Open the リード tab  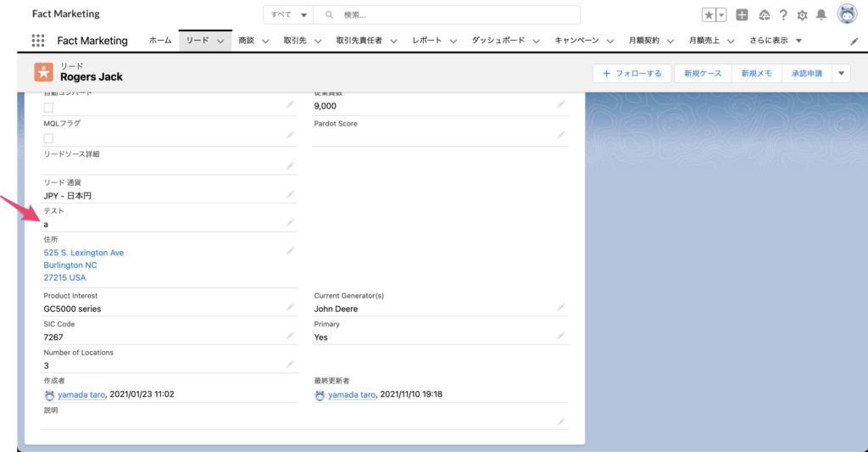(198, 41)
